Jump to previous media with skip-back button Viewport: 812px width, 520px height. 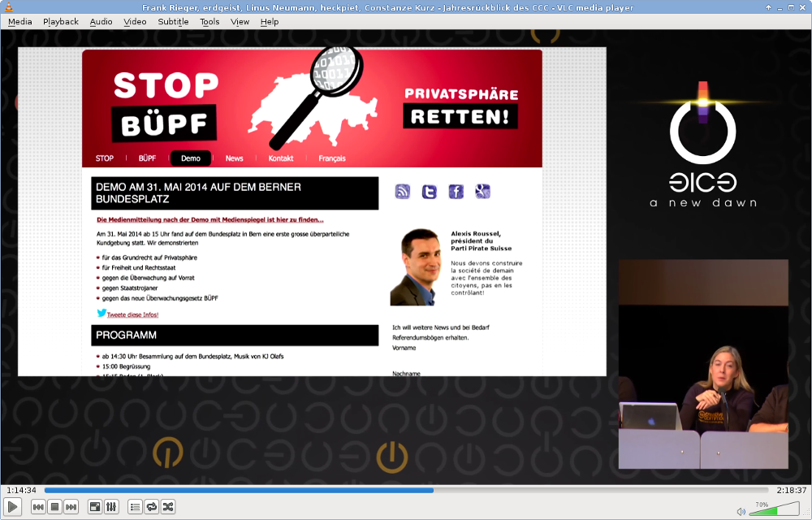(38, 506)
